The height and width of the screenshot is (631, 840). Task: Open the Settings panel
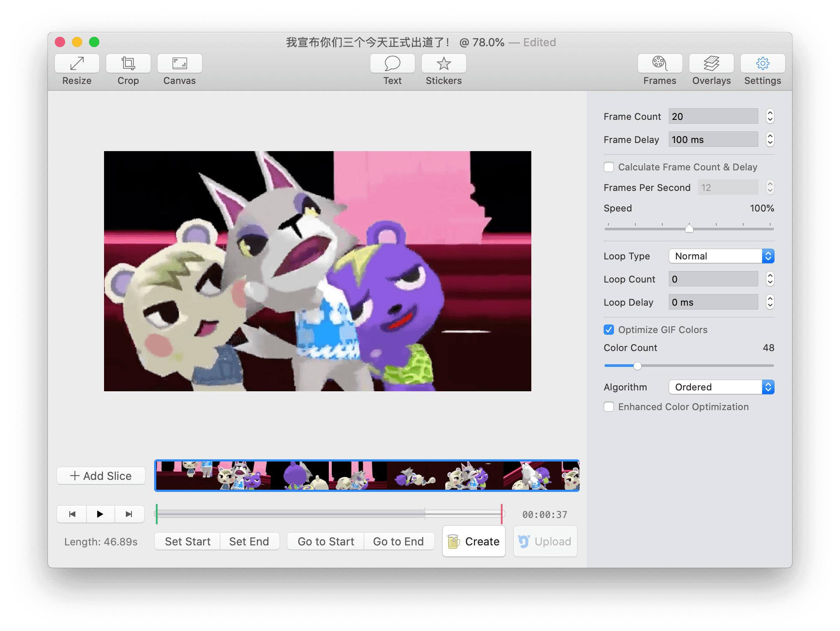pos(762,69)
